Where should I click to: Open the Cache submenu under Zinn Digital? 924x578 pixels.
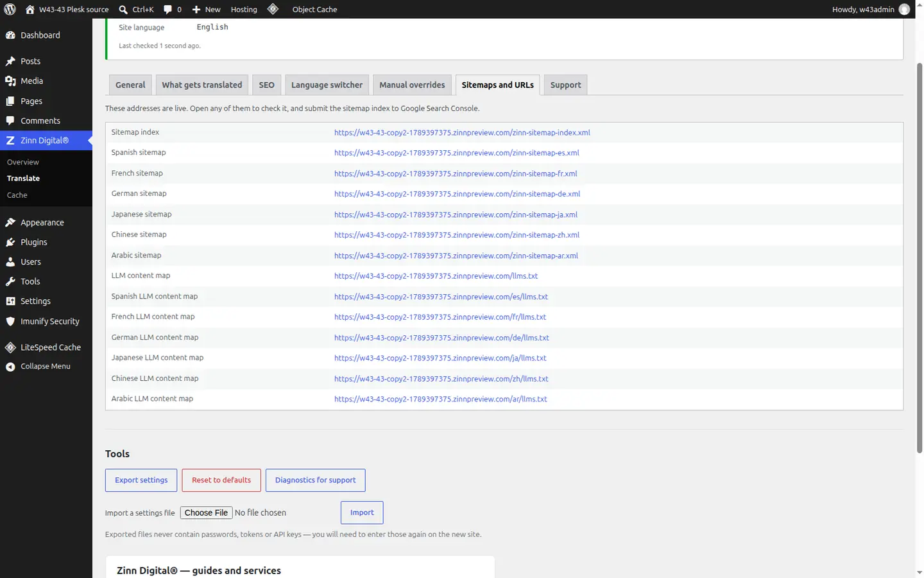(17, 195)
